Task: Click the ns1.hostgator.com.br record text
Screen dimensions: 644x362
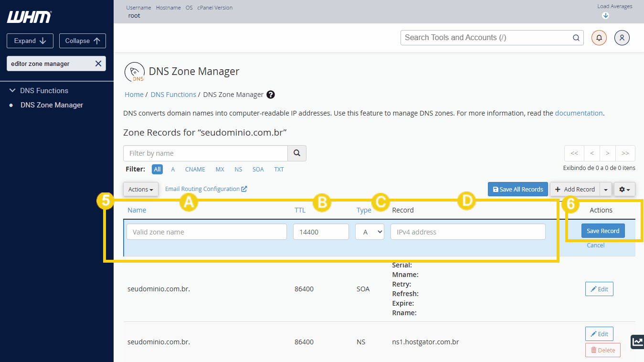Action: click(425, 342)
